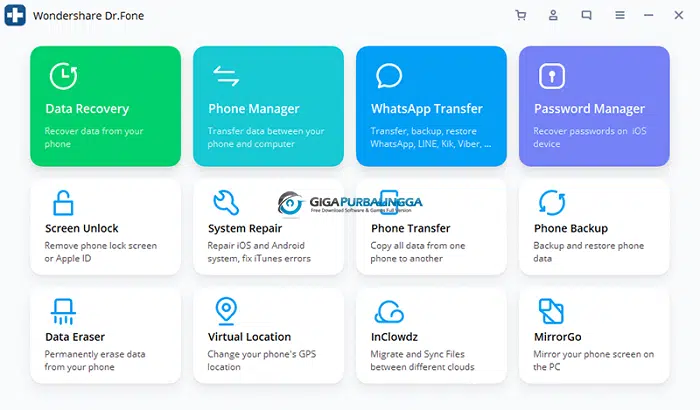Select the Phone Backup title
The width and height of the screenshot is (700, 410).
(x=571, y=229)
